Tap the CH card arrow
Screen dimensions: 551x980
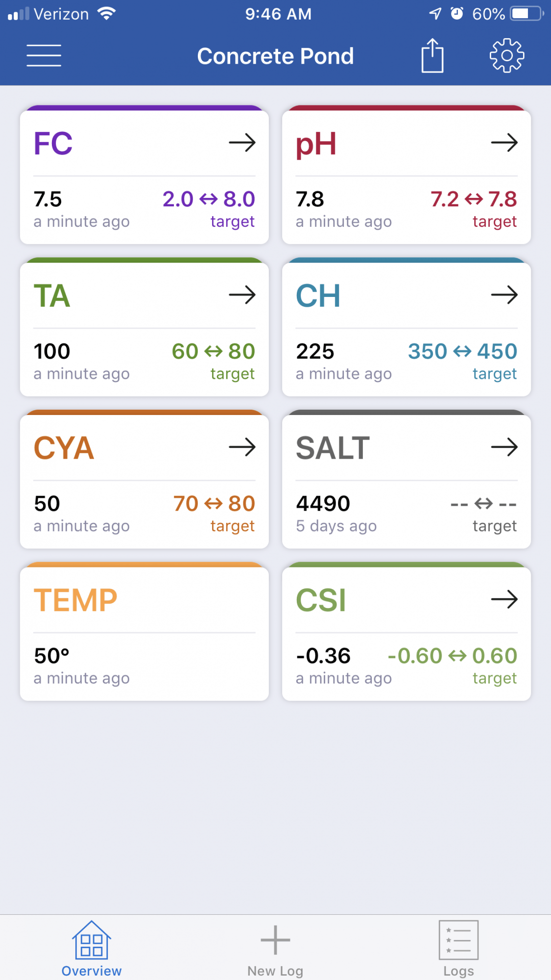[x=504, y=295]
